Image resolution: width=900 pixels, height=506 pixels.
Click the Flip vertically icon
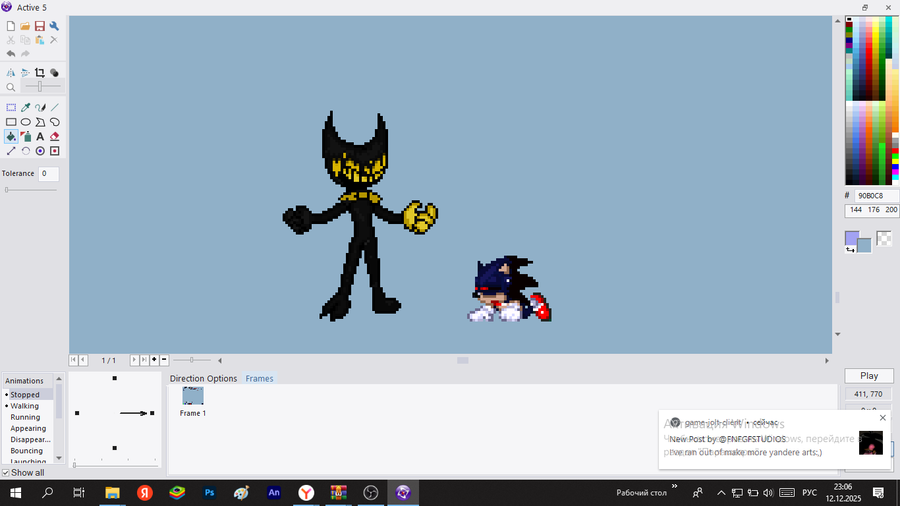[x=25, y=73]
